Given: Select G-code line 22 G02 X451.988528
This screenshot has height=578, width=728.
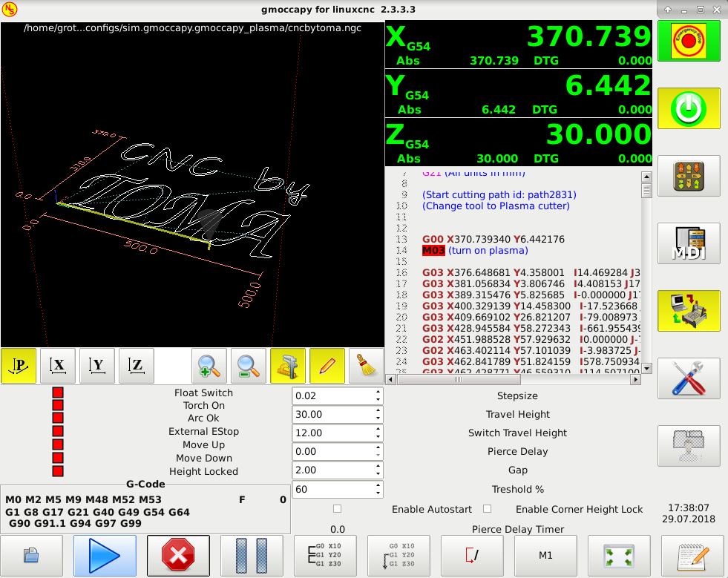Looking at the screenshot, I should pyautogui.click(x=531, y=339).
